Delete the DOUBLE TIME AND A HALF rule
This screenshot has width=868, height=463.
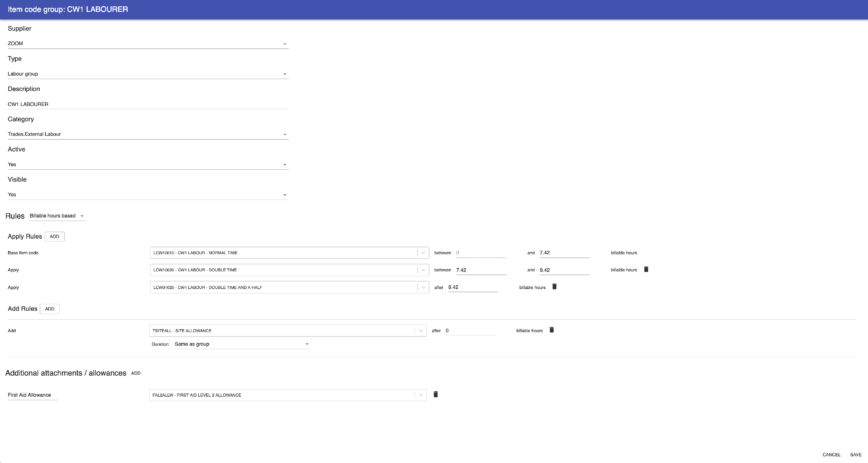click(554, 287)
